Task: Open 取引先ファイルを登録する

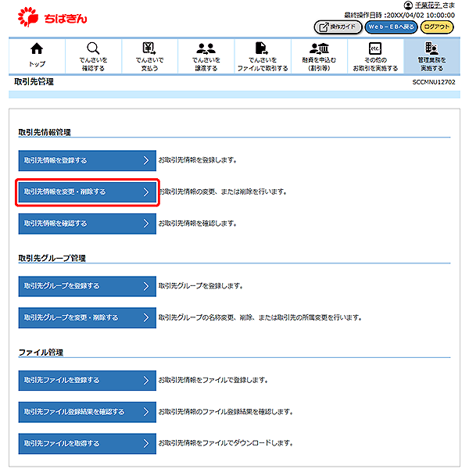Action: coord(87,380)
